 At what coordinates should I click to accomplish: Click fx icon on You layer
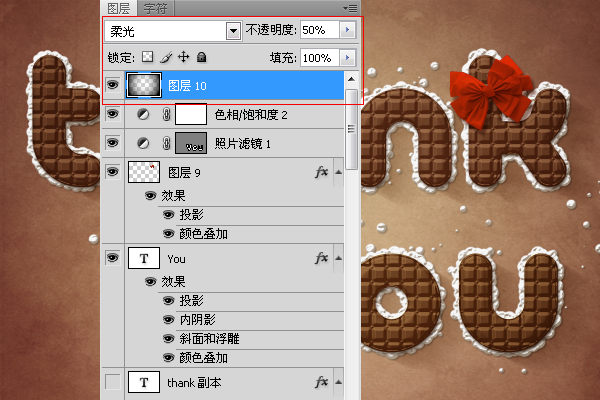pos(322,258)
